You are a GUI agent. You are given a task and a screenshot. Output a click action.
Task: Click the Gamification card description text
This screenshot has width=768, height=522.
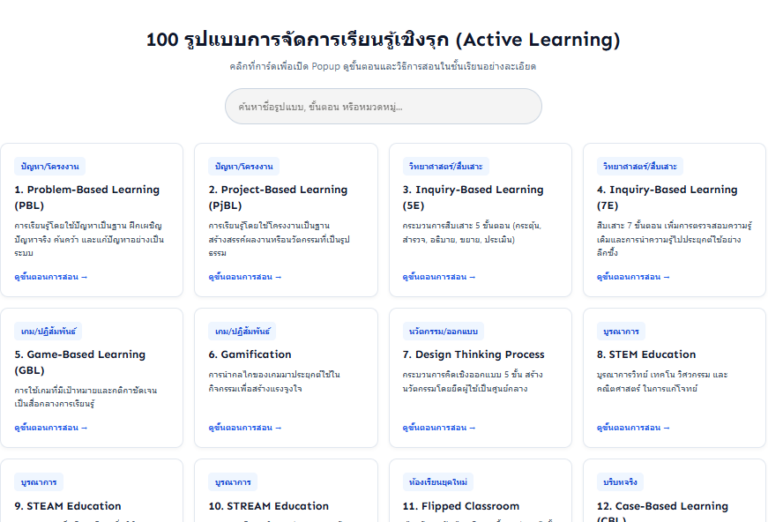point(274,381)
